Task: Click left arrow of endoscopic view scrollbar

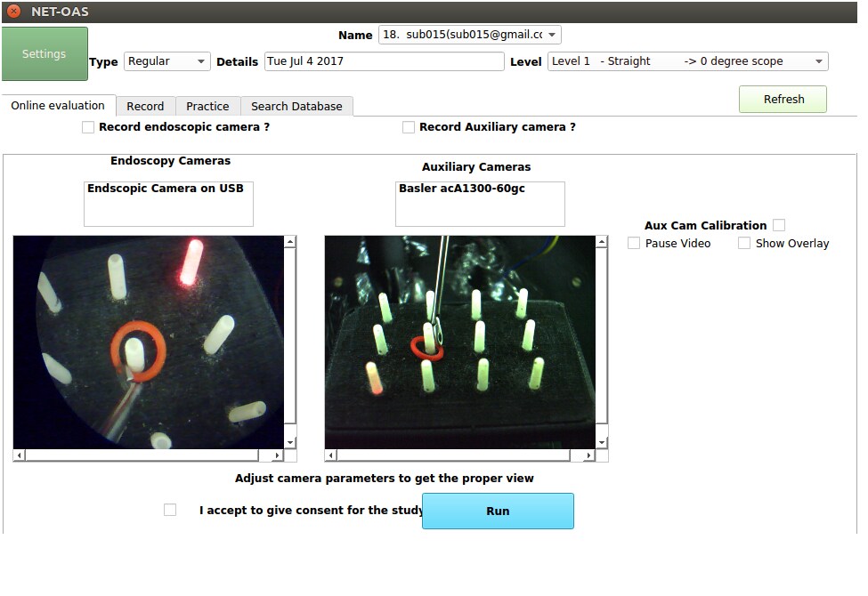Action: [x=20, y=455]
